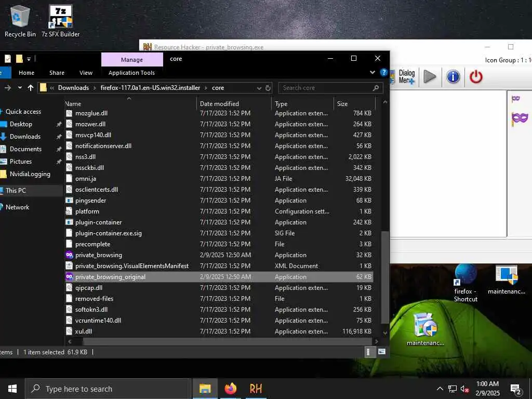Image resolution: width=532 pixels, height=399 pixels.
Task: Select the large purple mask icon preview
Action: (520, 119)
